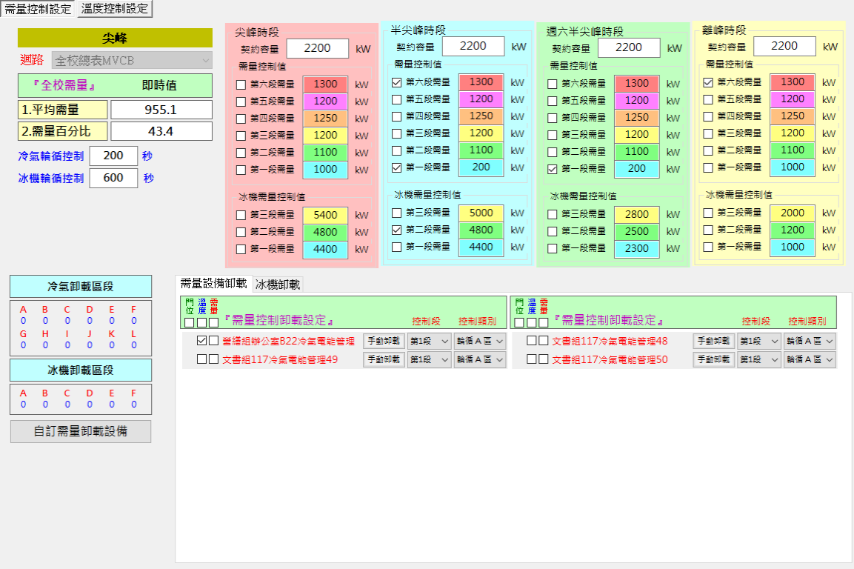
Task: Open 控制段 dropdown for 文書組117冷氣電能管理49
Action: 429,359
